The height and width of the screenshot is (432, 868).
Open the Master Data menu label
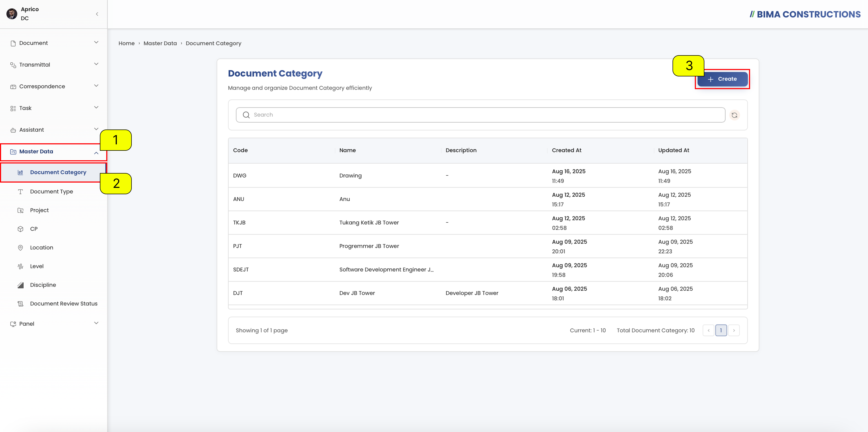[36, 152]
